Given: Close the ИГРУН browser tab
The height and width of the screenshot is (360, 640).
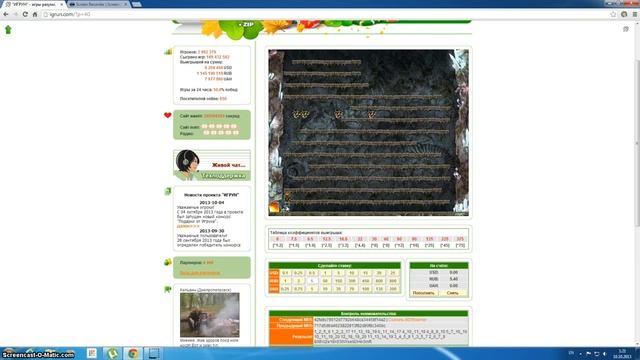Looking at the screenshot, I should tap(62, 4).
